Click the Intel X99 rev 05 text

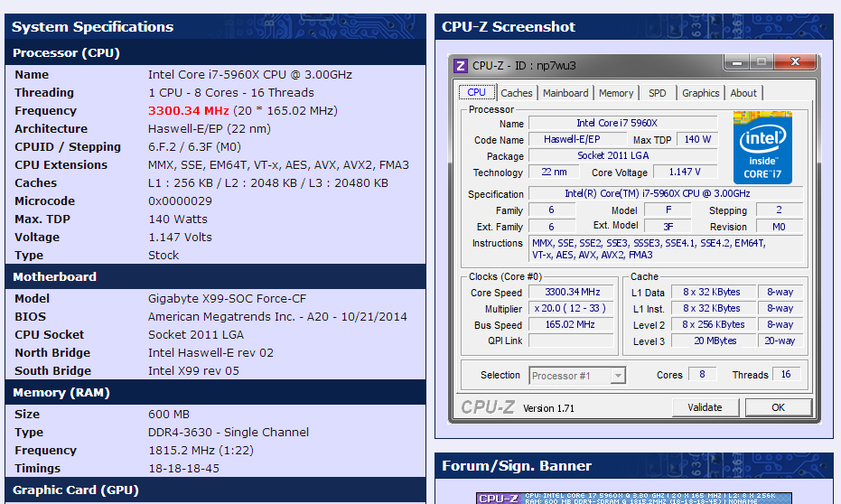[193, 371]
